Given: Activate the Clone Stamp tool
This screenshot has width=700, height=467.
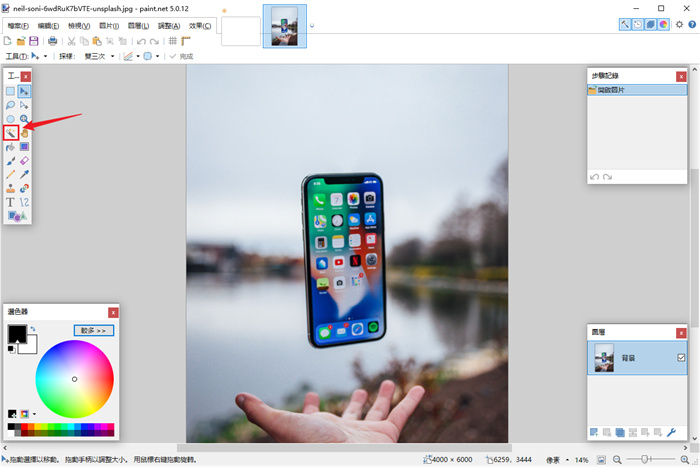Looking at the screenshot, I should pos(10,188).
